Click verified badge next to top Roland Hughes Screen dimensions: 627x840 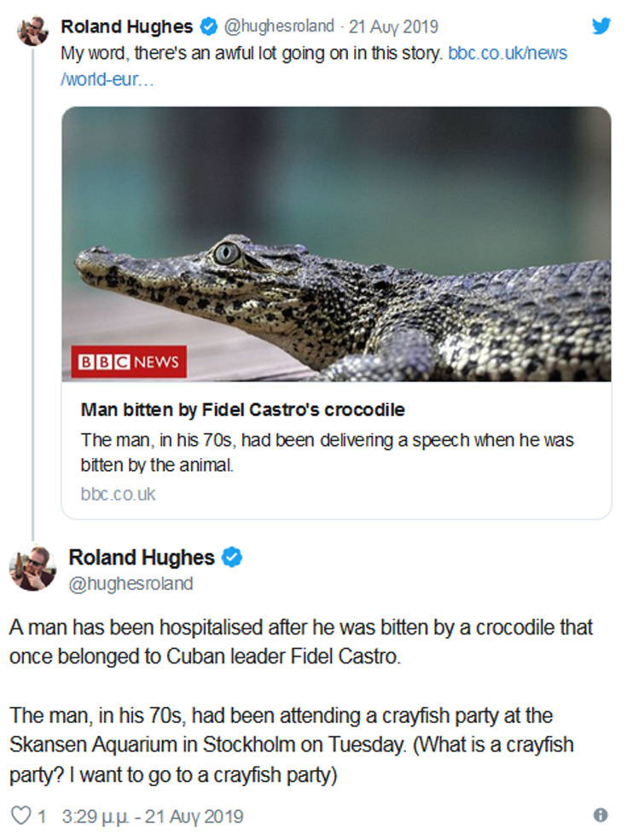click(x=207, y=26)
